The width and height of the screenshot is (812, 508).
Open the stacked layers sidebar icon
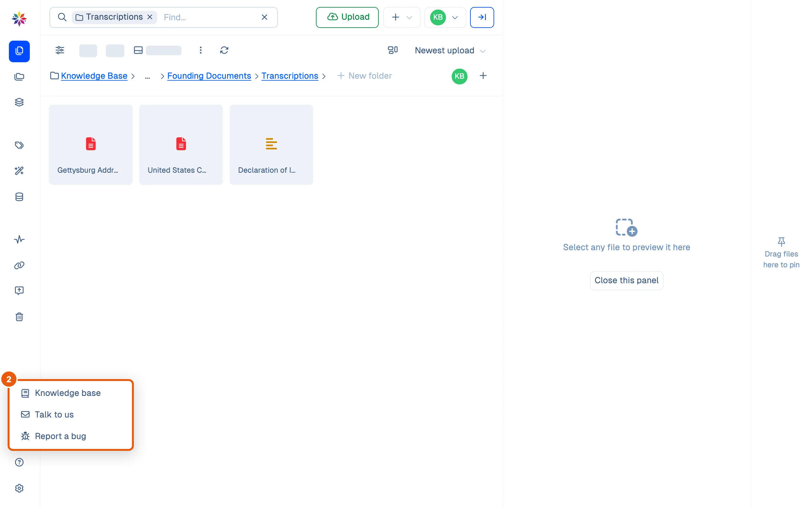(x=19, y=102)
